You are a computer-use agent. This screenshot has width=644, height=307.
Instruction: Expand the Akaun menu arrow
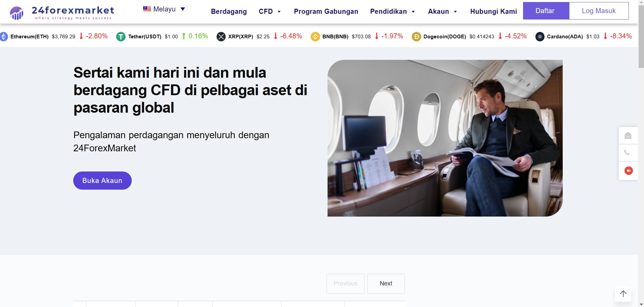pos(455,12)
